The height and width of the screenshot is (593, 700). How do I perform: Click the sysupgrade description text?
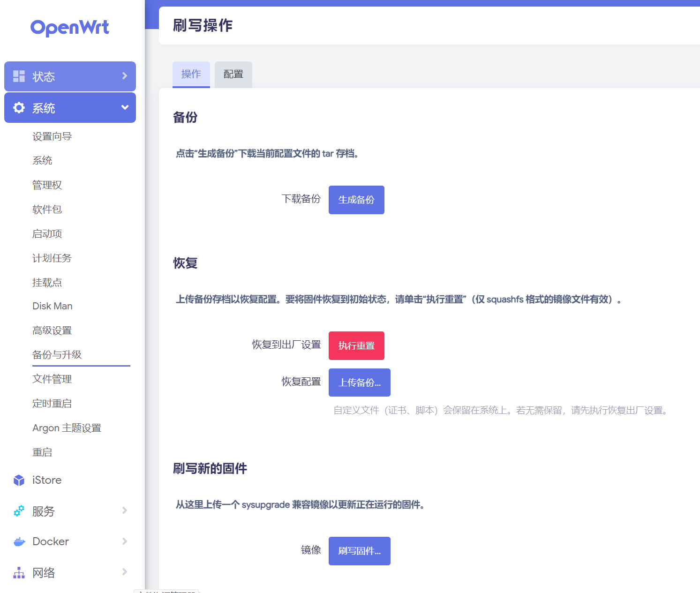click(301, 505)
